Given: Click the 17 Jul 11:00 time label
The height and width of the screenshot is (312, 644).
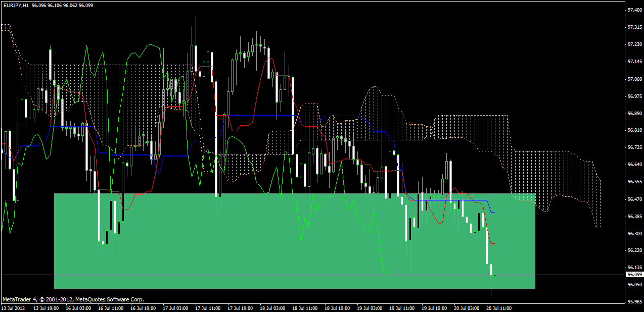Looking at the screenshot, I should 208,308.
